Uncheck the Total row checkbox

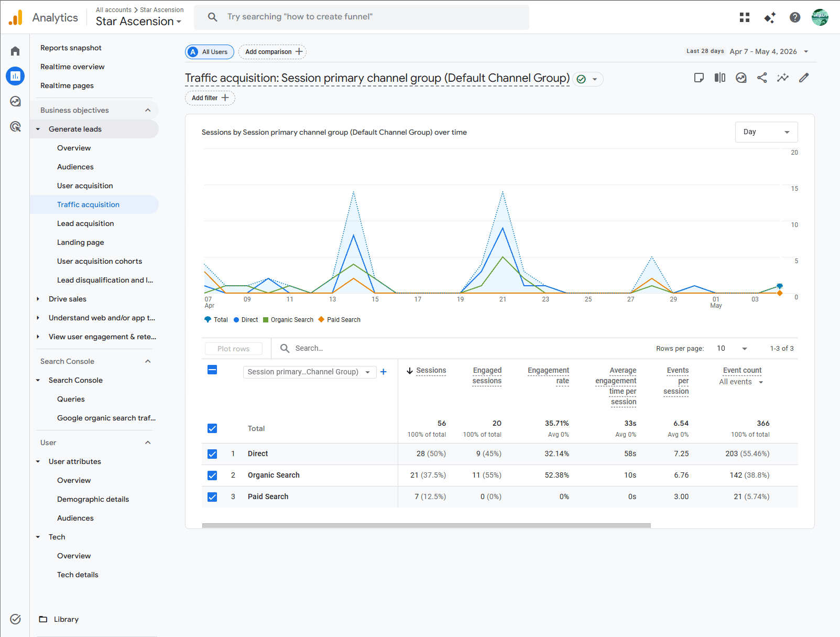[212, 428]
